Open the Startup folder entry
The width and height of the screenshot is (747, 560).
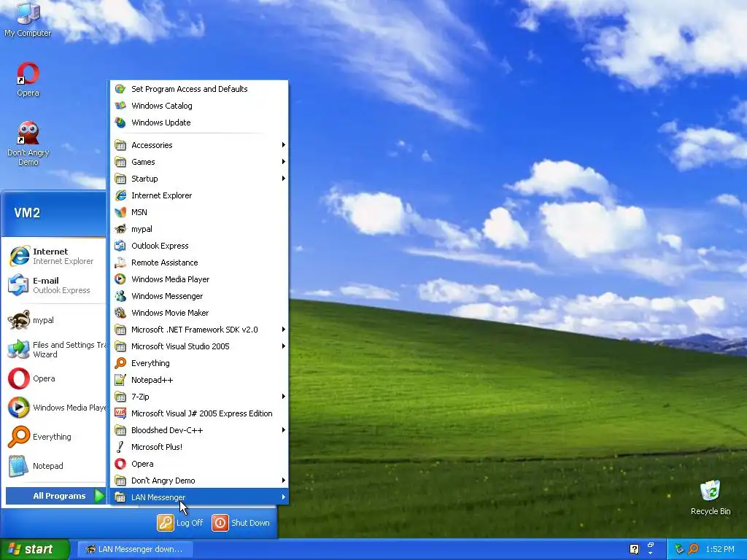(x=199, y=179)
